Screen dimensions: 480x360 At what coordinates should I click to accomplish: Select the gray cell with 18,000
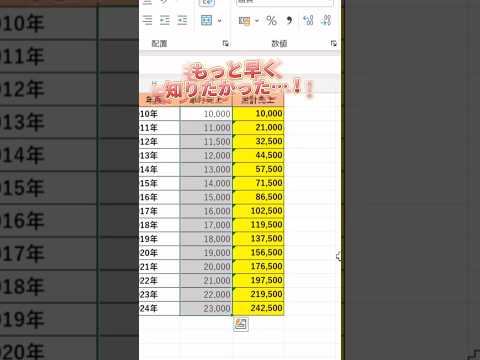(x=206, y=239)
